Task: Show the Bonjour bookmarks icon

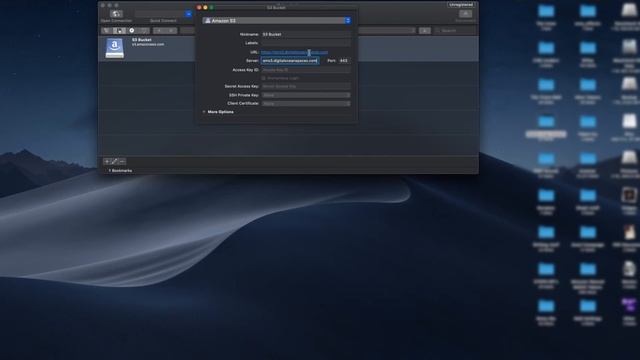Action: click(144, 31)
